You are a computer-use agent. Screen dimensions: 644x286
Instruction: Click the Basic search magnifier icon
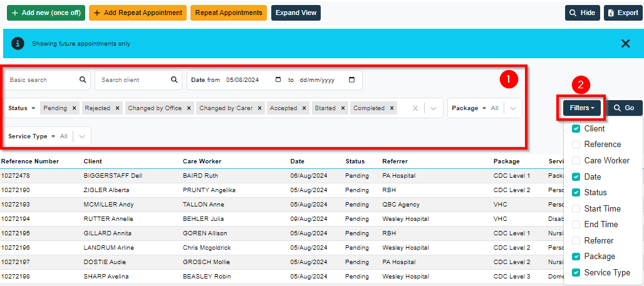click(83, 79)
